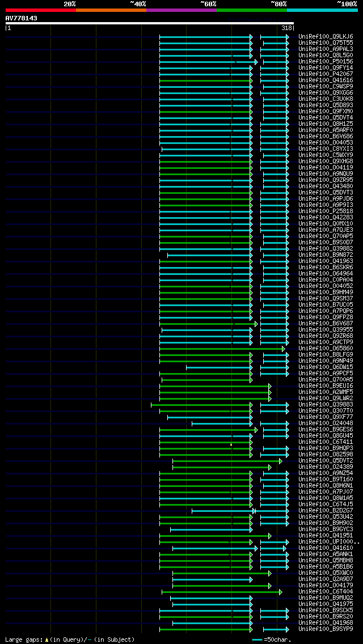Click label UniRef100_Q9XGG6
This screenshot has width=363, height=644.
(x=326, y=93)
